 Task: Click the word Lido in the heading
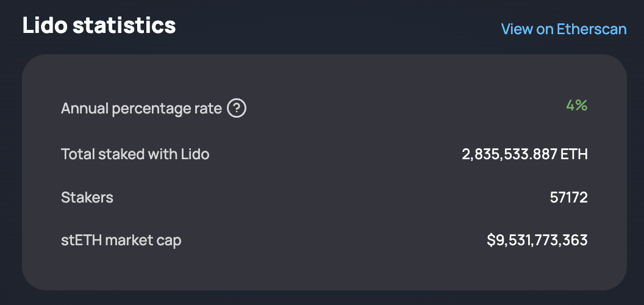pyautogui.click(x=45, y=26)
